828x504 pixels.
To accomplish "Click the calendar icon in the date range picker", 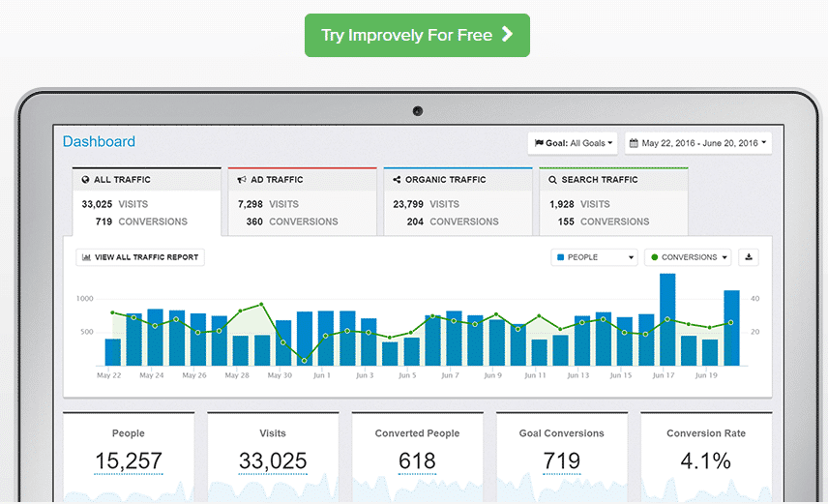I will (634, 143).
